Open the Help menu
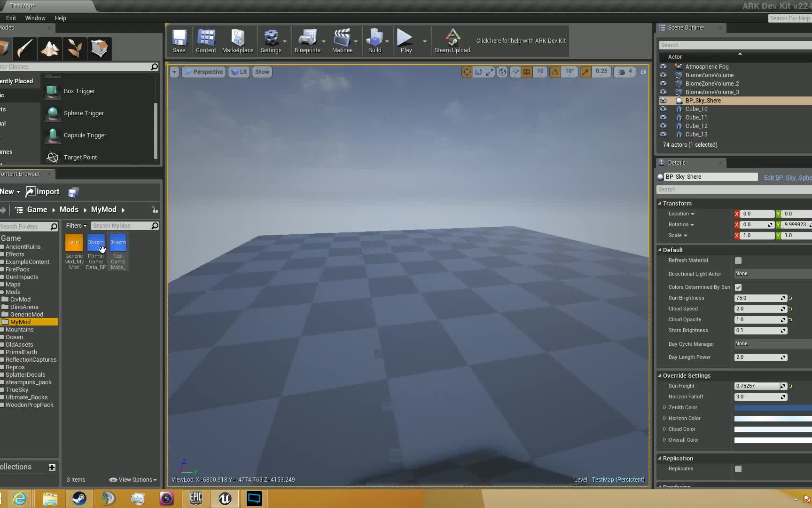 click(x=60, y=18)
